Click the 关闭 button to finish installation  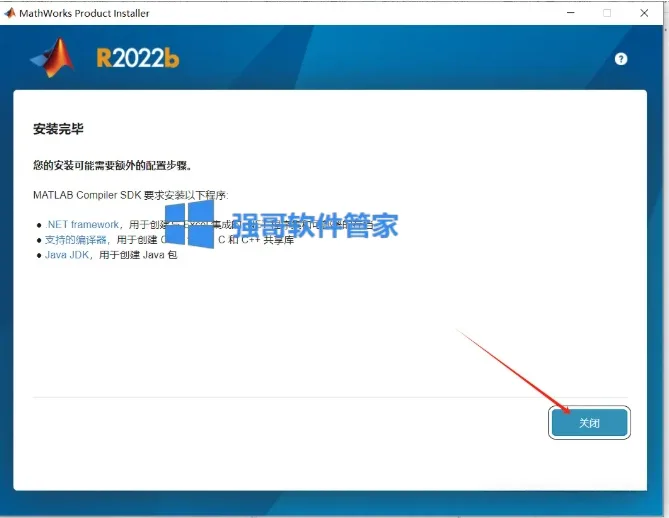pyautogui.click(x=589, y=422)
